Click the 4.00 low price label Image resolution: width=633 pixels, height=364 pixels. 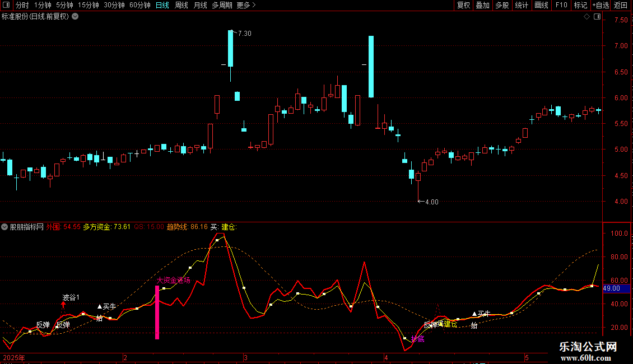click(x=431, y=202)
